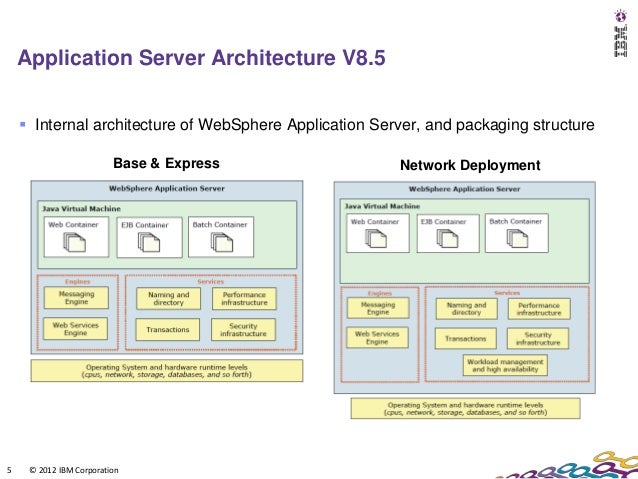Click the '© 2012 IBM Corporation' footer text
This screenshot has height=479, width=638.
pos(74,470)
